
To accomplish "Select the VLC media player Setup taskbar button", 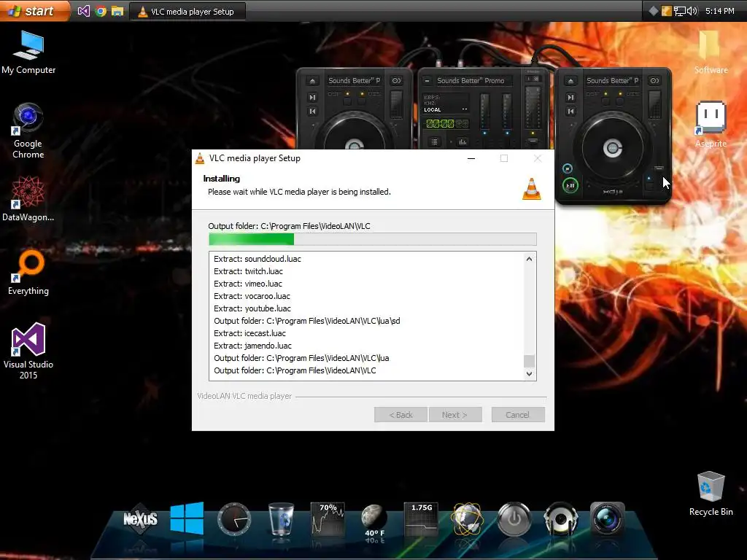I will (x=187, y=12).
